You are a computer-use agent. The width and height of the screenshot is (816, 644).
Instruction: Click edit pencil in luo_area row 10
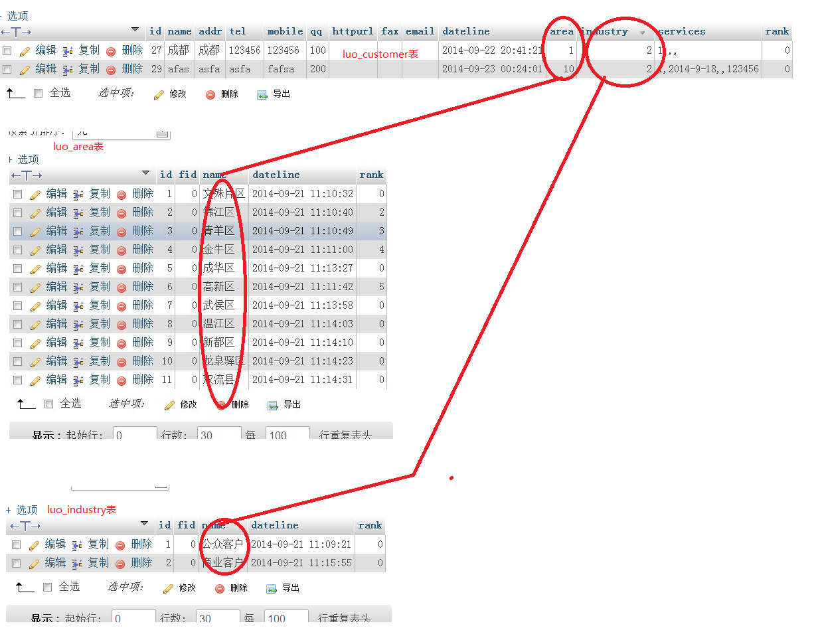(36, 362)
